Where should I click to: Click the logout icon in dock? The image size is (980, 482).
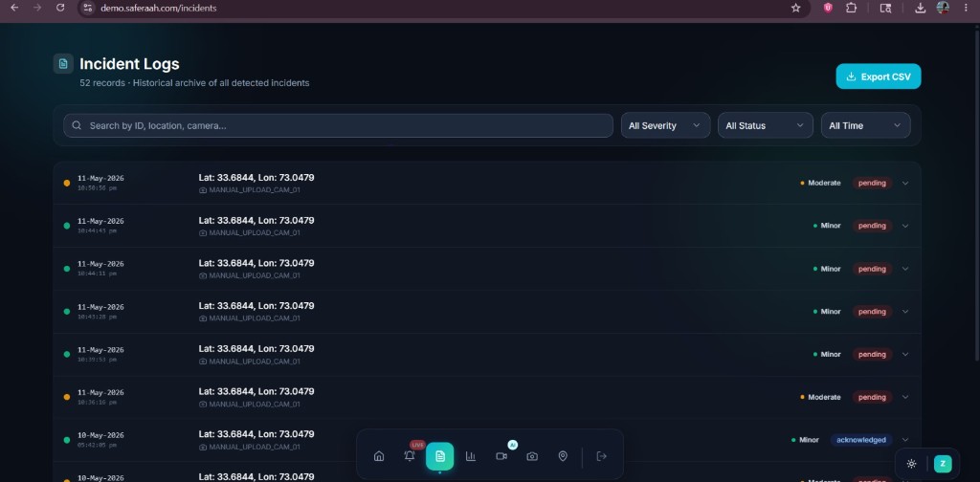pyautogui.click(x=601, y=456)
